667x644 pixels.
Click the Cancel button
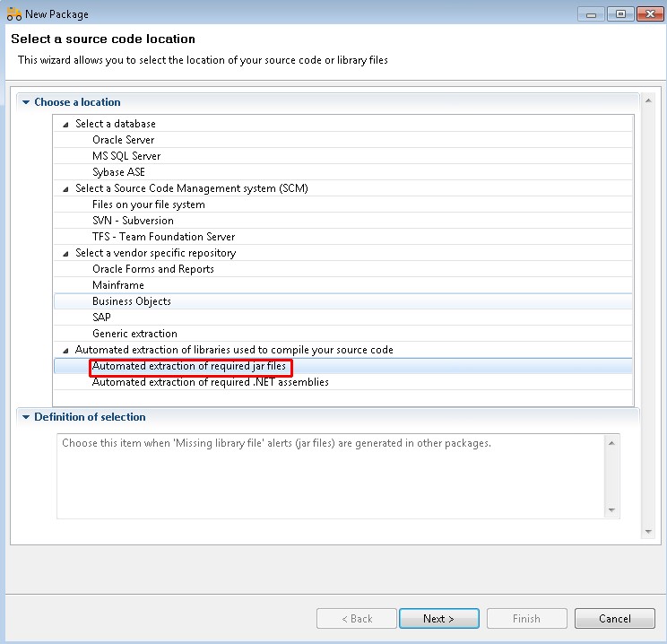pyautogui.click(x=614, y=619)
